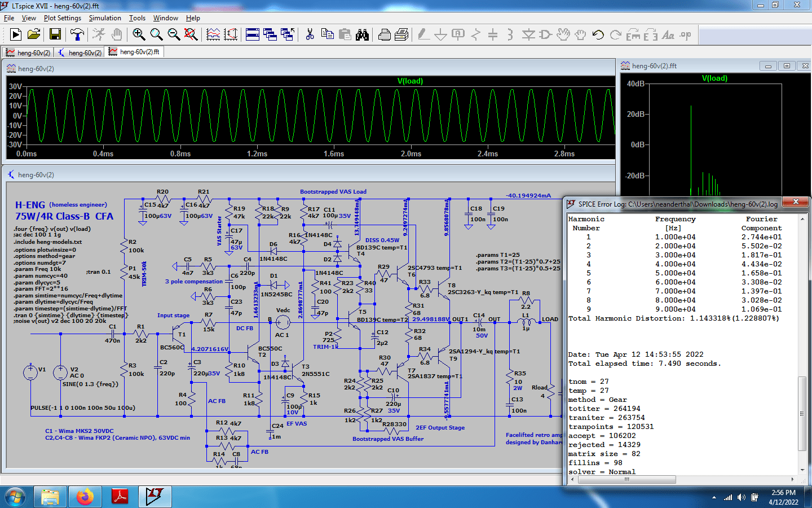Click the Inductor component icon
Screen dimensions: 812x508
click(510, 35)
